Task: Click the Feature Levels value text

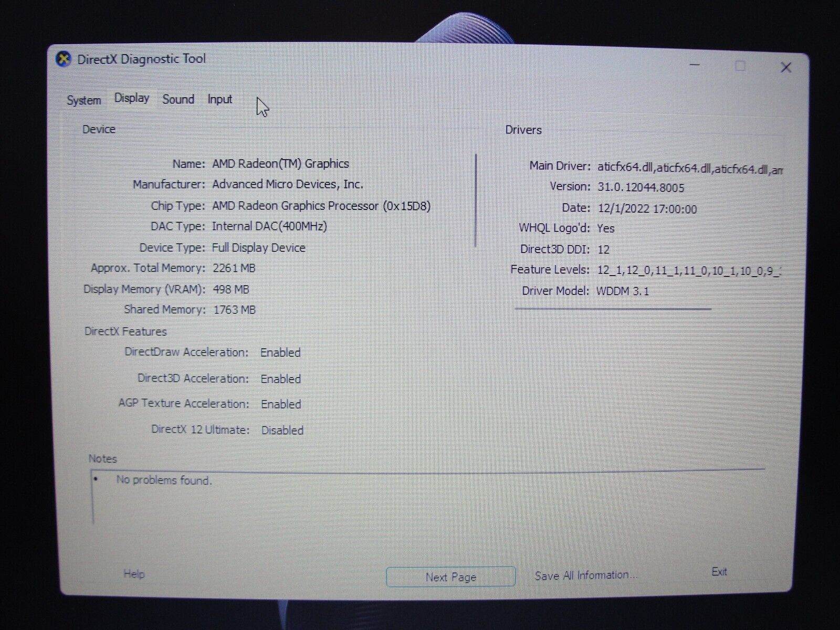Action: click(x=688, y=269)
